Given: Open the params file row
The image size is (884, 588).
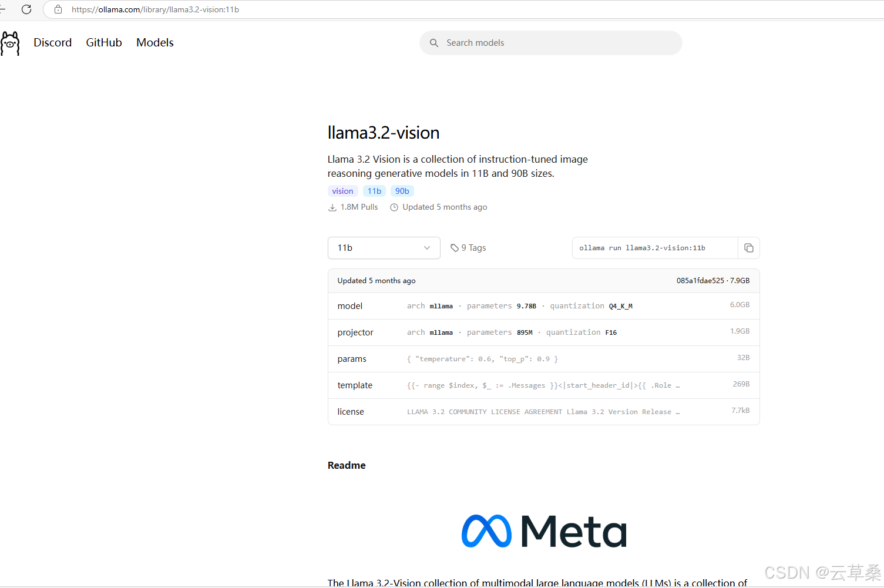Looking at the screenshot, I should [544, 359].
